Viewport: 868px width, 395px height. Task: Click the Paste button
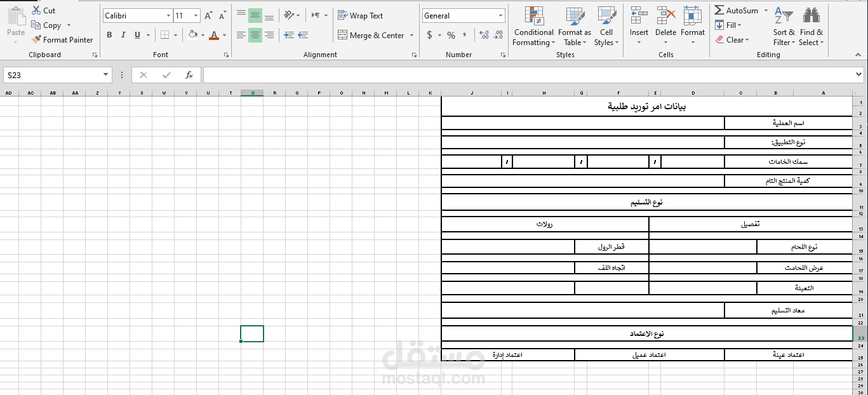pos(16,25)
